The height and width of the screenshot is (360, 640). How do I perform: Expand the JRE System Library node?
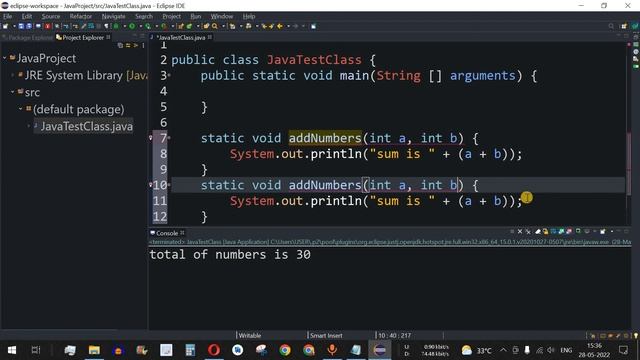(13, 75)
